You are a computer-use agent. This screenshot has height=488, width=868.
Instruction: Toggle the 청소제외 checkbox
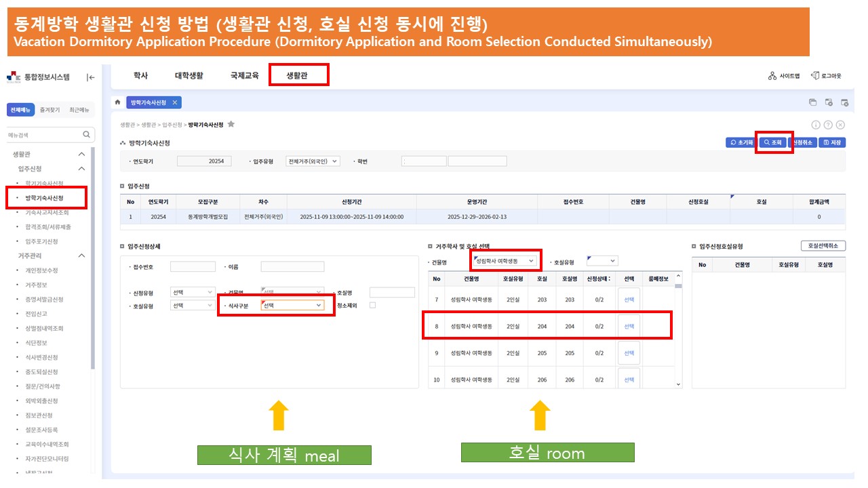pyautogui.click(x=372, y=306)
